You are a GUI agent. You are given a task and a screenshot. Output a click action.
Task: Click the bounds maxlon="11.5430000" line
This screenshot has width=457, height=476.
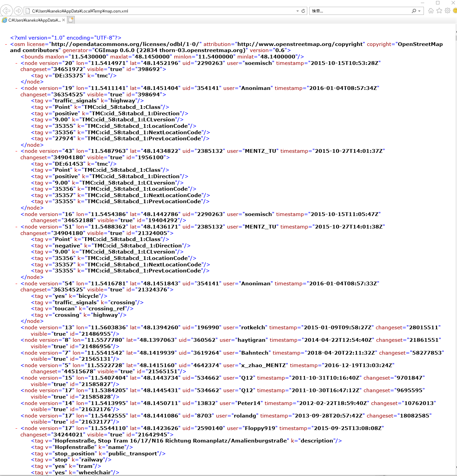point(162,57)
